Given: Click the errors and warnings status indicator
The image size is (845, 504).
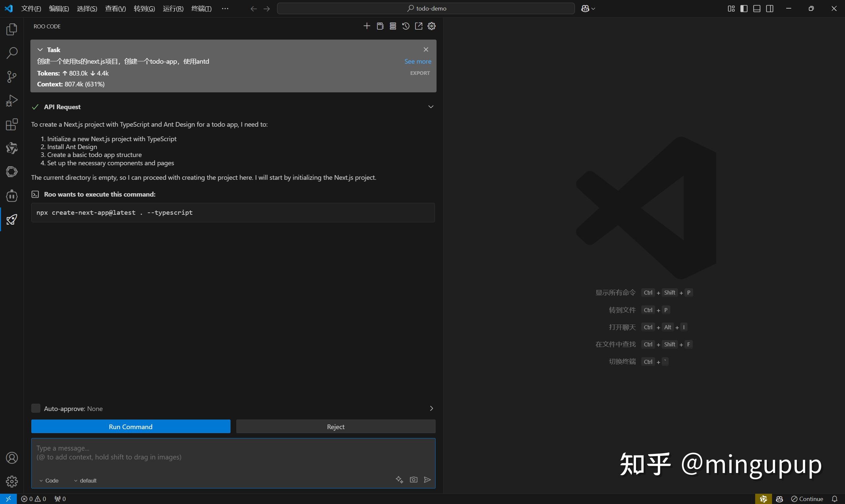Looking at the screenshot, I should 34,499.
